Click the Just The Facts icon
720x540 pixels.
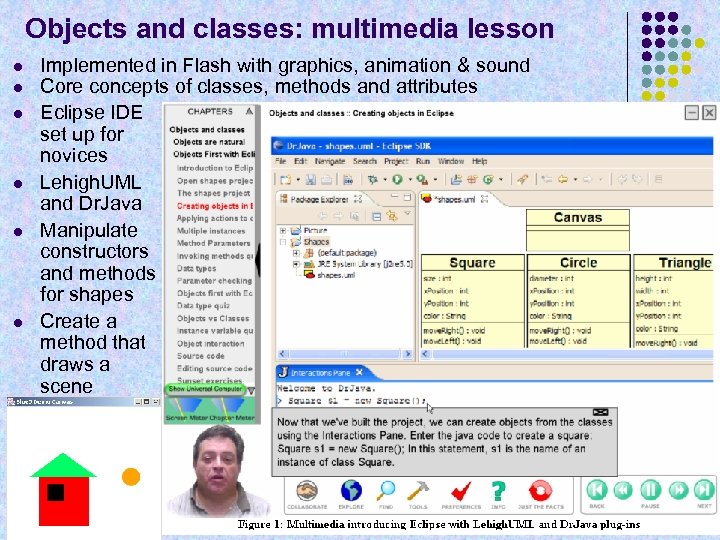pos(540,491)
